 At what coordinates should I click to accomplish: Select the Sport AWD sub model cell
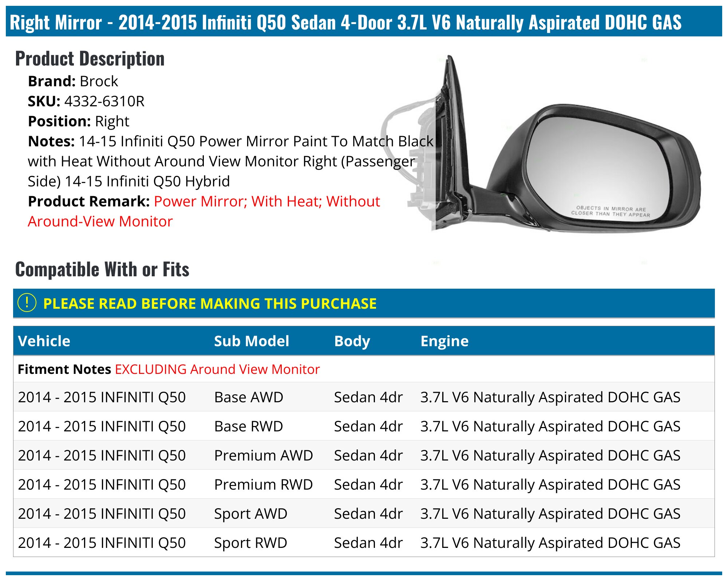(x=250, y=514)
